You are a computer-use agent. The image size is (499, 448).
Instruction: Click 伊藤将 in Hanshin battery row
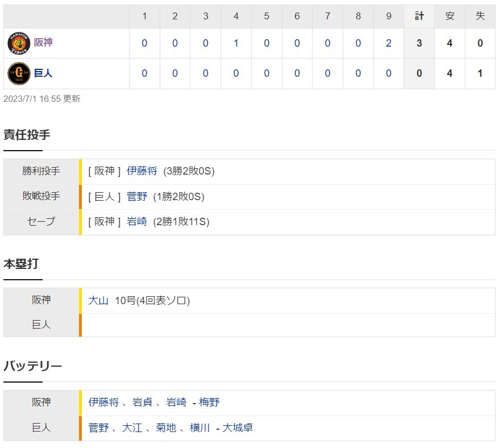pyautogui.click(x=103, y=403)
